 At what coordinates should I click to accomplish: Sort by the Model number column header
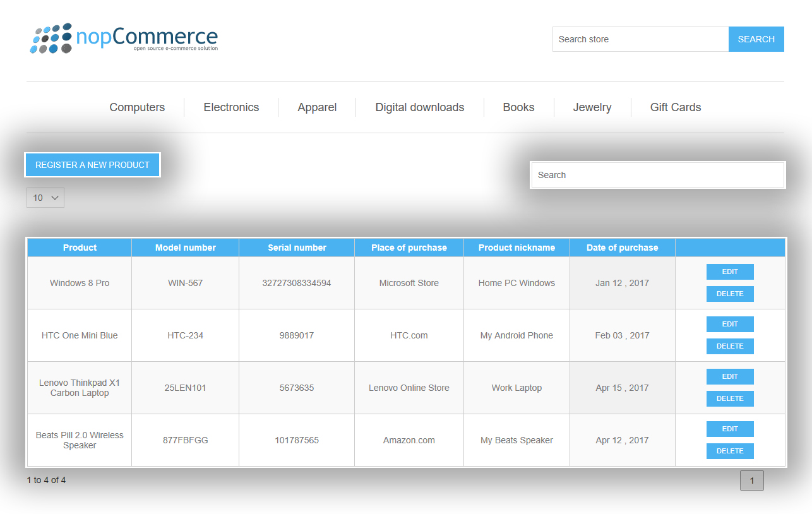pyautogui.click(x=186, y=248)
